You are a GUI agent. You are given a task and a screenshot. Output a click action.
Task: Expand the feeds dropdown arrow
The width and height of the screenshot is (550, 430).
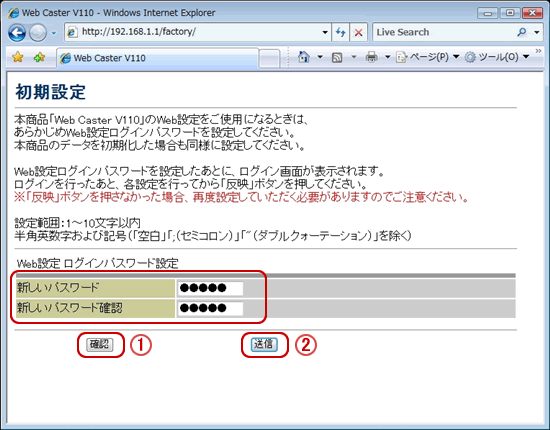coord(354,57)
